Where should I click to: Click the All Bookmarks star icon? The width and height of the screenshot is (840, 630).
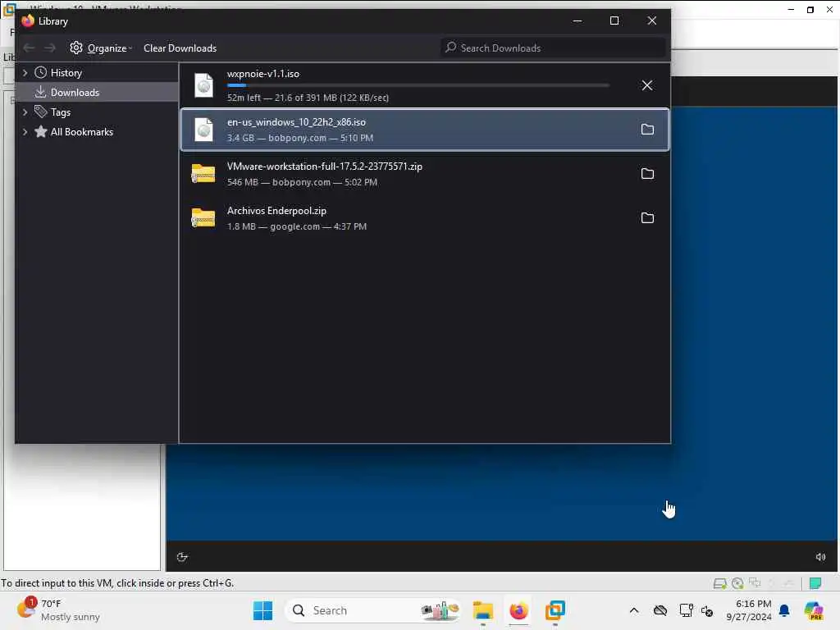point(41,132)
